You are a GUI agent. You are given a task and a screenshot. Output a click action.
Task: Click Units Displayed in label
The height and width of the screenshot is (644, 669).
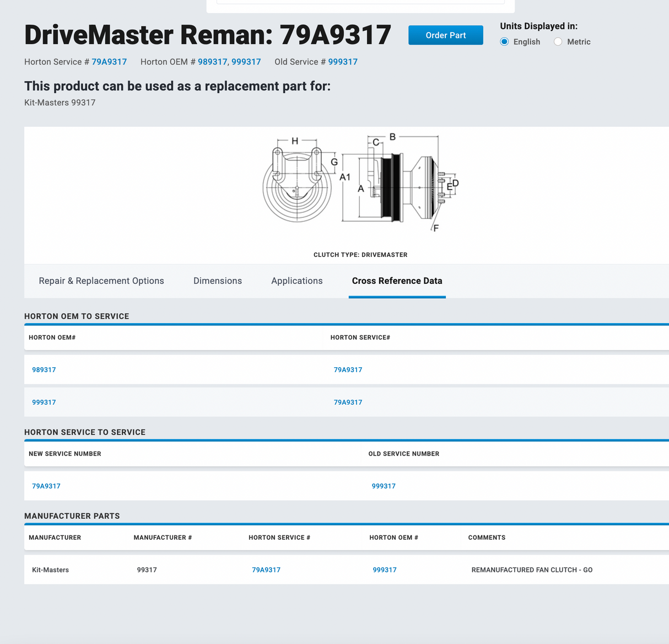click(539, 26)
